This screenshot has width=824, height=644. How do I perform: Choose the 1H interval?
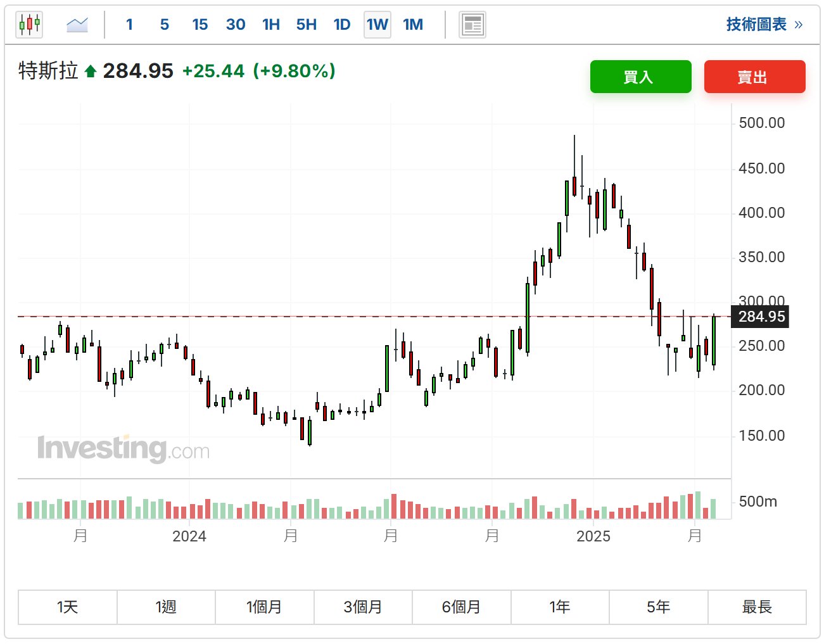pyautogui.click(x=271, y=25)
